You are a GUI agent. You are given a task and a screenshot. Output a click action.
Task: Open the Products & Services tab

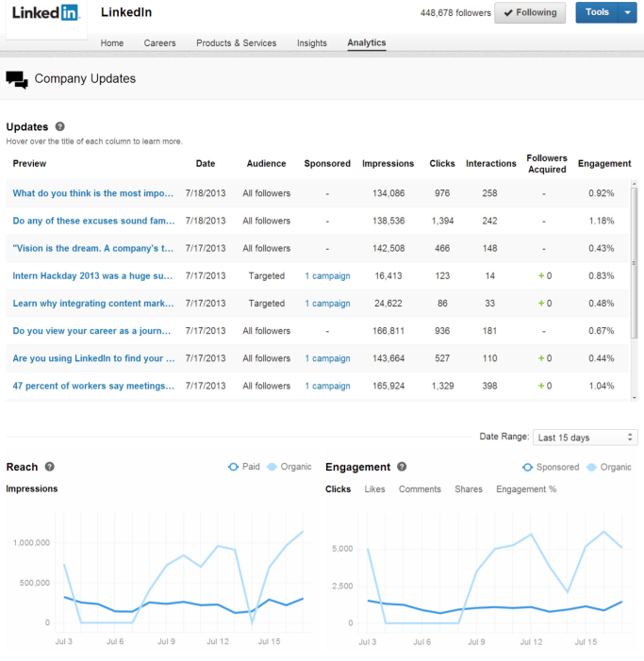(x=237, y=43)
